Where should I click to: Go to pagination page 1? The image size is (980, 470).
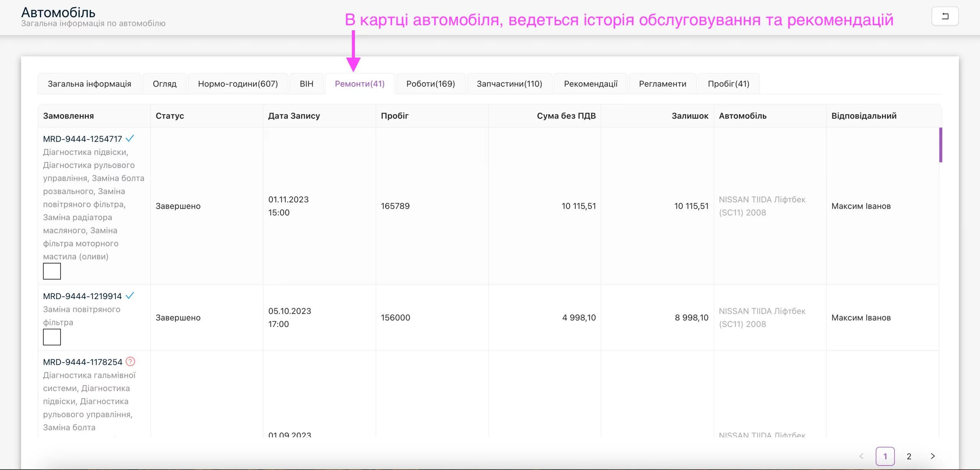[x=885, y=456]
